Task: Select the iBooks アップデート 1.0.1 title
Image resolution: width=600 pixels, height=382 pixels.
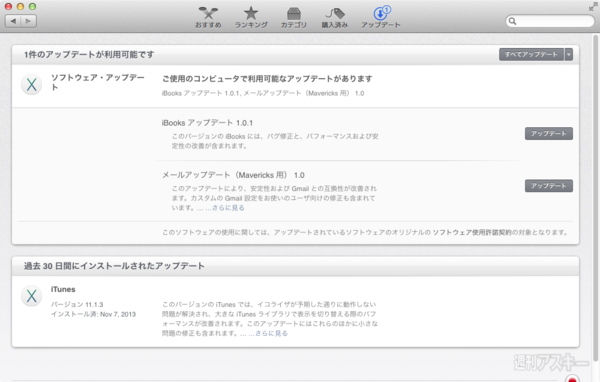Action: pyautogui.click(x=207, y=123)
